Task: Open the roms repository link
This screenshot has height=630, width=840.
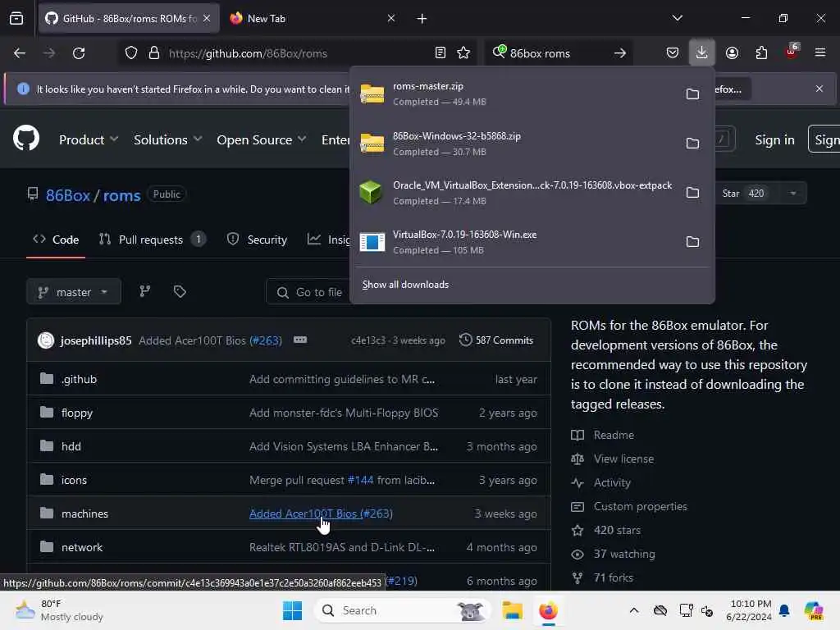Action: pyautogui.click(x=121, y=195)
